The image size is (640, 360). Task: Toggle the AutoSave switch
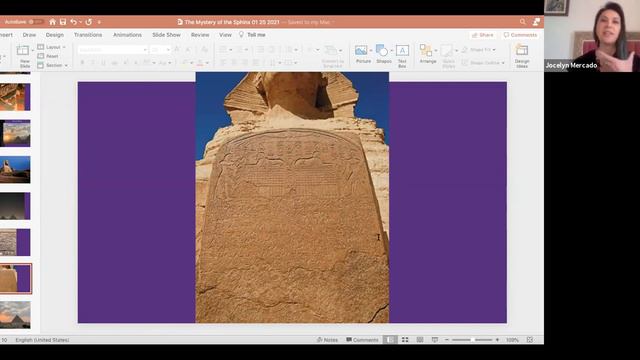tap(36, 22)
